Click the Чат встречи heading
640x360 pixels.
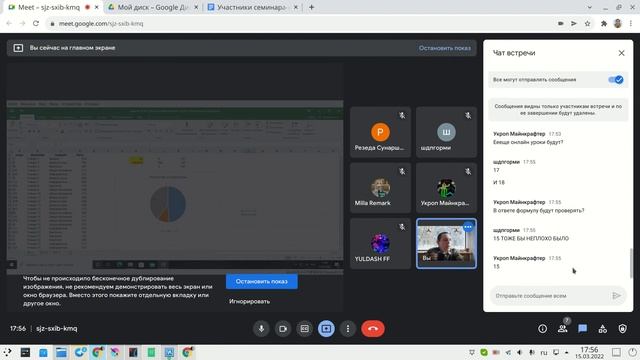514,53
